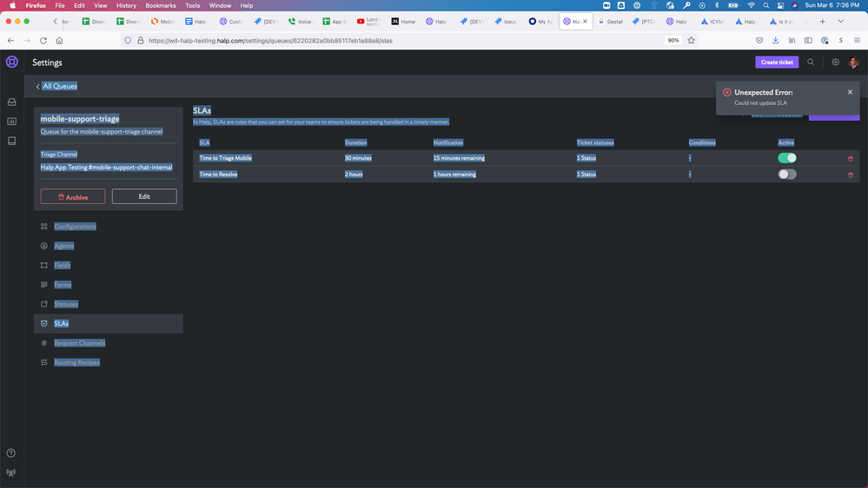The width and height of the screenshot is (868, 488).
Task: Open the macOS Spotlight search icon
Action: [766, 5]
